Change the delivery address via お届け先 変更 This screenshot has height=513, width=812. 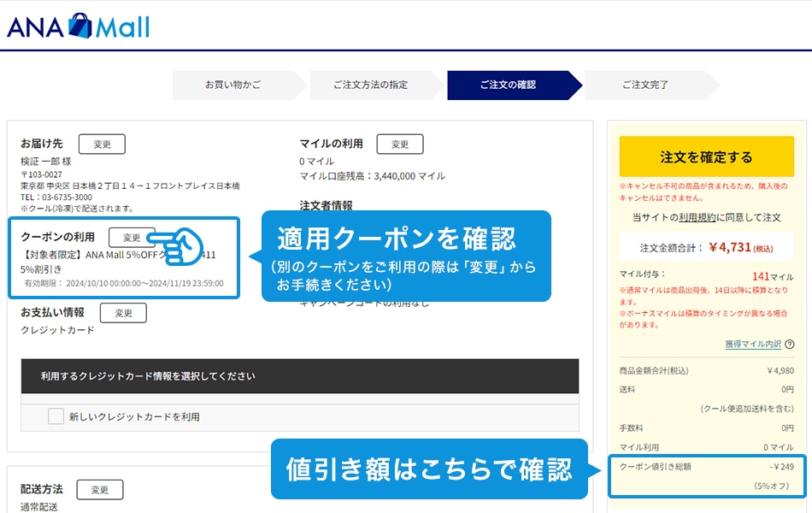pos(102,144)
